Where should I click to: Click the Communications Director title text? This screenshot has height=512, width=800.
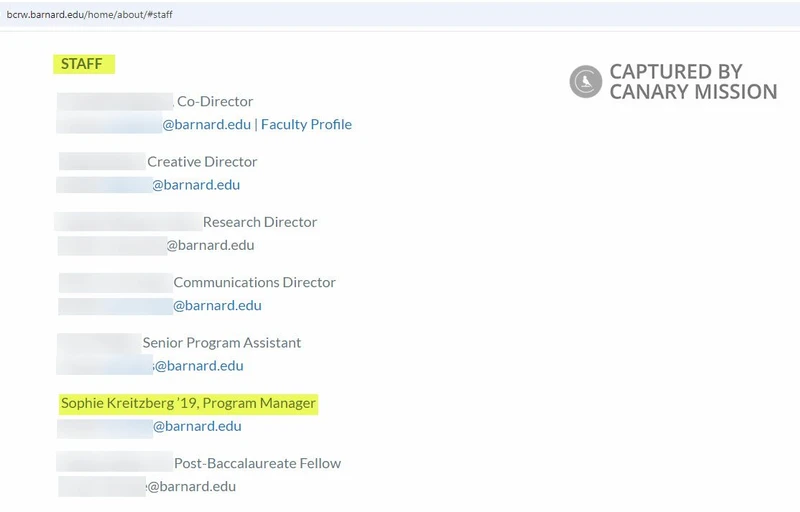click(254, 282)
